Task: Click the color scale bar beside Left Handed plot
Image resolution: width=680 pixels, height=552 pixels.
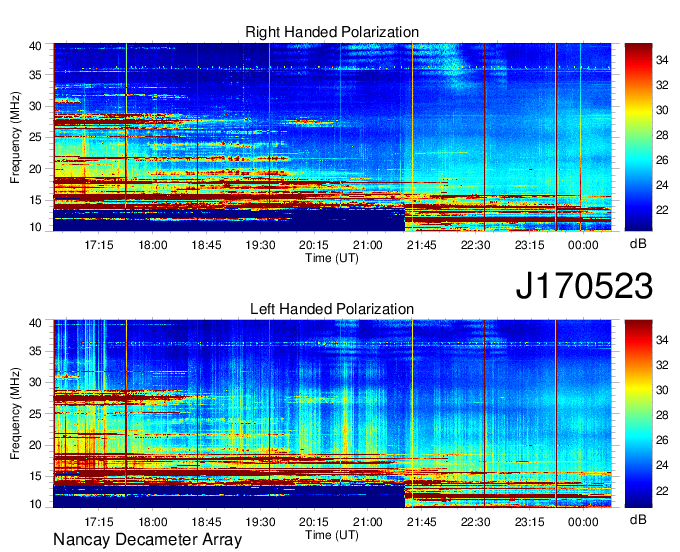Action: pos(638,414)
